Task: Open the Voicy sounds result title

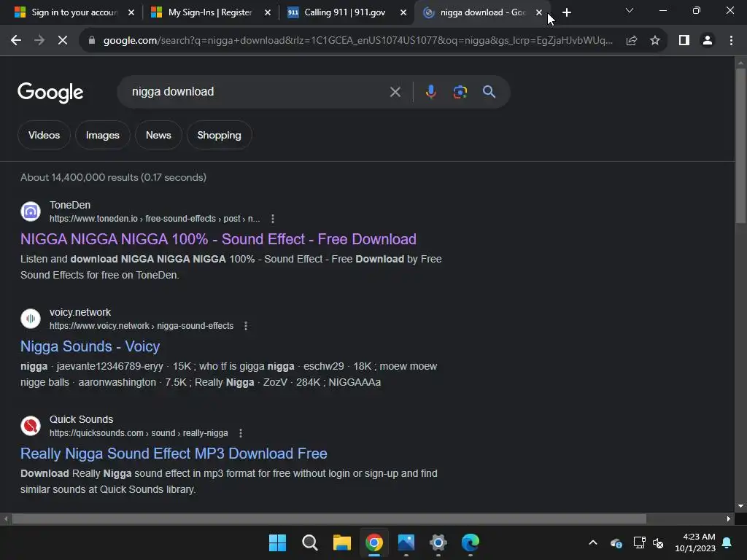Action: (90, 346)
